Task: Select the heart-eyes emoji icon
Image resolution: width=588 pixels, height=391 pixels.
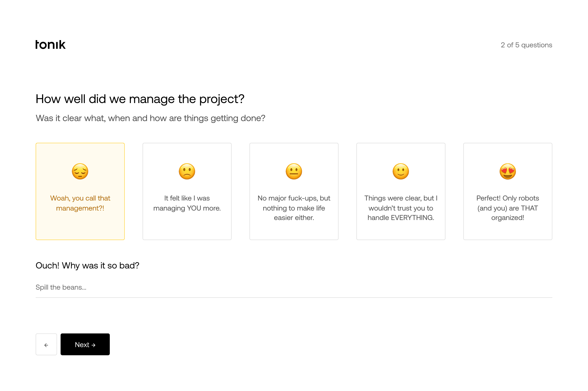Action: [x=508, y=171]
